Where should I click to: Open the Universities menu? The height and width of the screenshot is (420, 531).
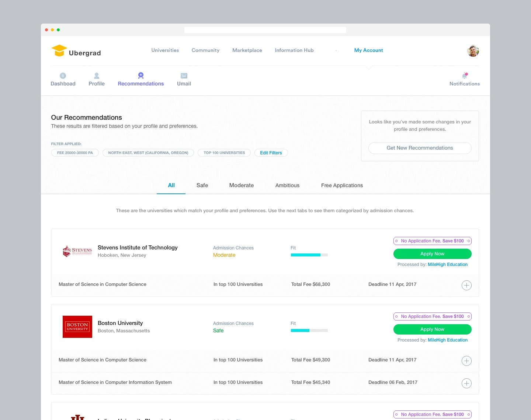click(x=165, y=50)
